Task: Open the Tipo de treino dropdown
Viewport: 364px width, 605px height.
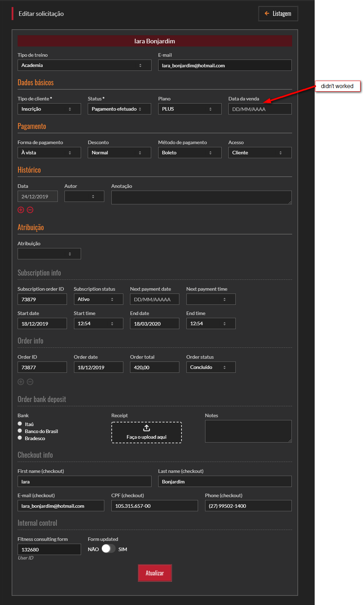Action: coord(84,65)
